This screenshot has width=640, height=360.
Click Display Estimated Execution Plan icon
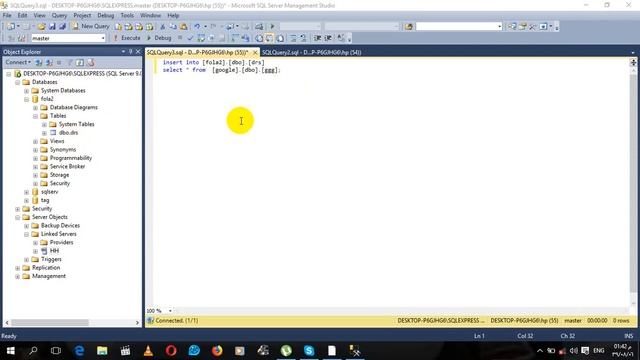[201, 38]
